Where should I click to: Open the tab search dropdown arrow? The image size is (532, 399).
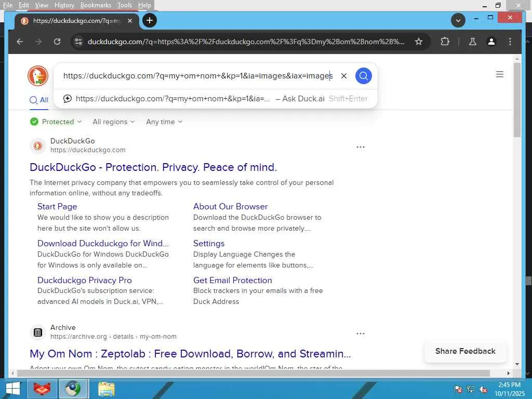(458, 21)
